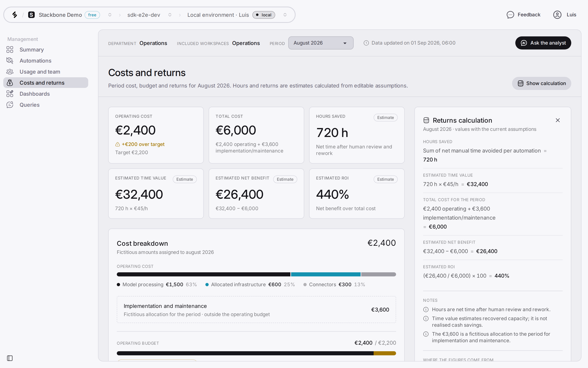
Task: Open the Feedback speech bubble icon
Action: (510, 15)
